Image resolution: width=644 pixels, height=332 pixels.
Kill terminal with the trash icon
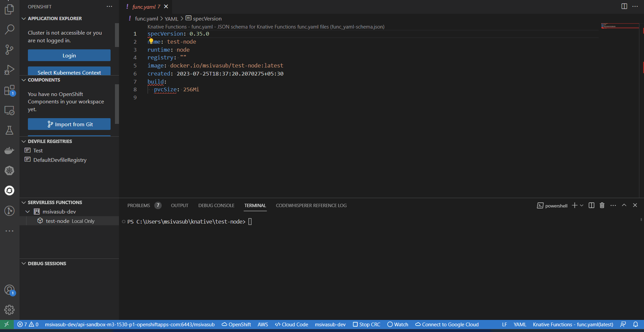point(602,205)
